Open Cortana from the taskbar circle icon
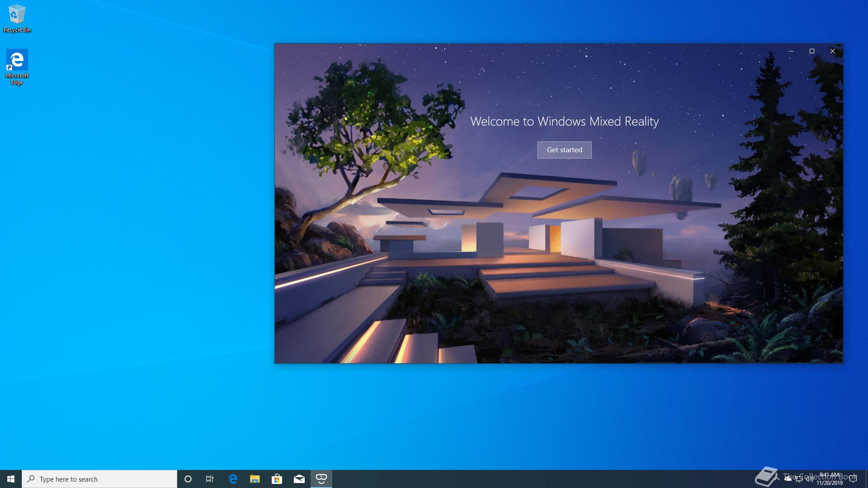868x488 pixels. point(188,479)
